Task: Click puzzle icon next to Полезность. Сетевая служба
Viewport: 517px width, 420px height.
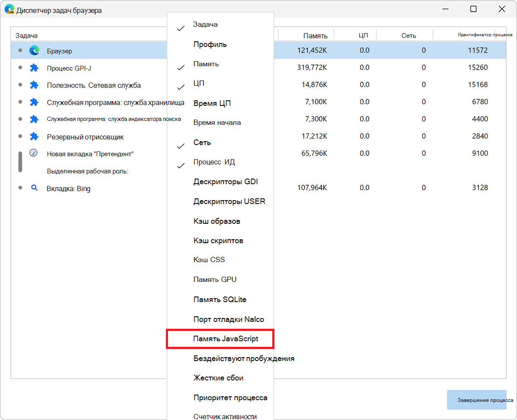Action: [34, 85]
